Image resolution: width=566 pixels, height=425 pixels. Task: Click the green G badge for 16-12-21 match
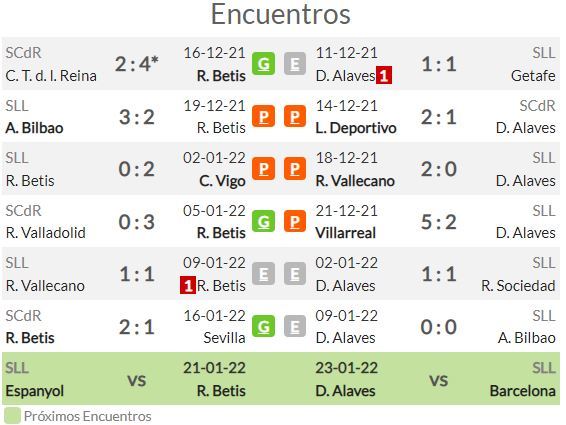(x=263, y=64)
